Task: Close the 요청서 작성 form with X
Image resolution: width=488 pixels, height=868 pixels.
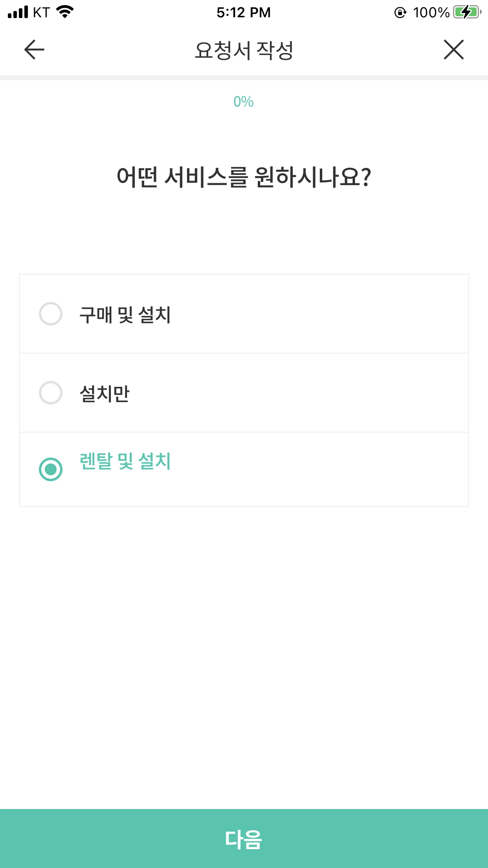Action: tap(454, 50)
